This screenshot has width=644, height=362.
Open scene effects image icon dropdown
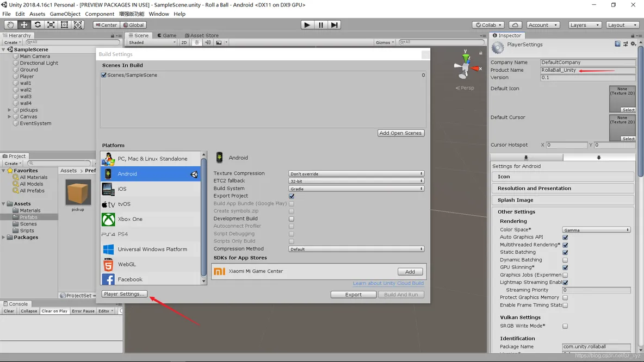(x=220, y=42)
